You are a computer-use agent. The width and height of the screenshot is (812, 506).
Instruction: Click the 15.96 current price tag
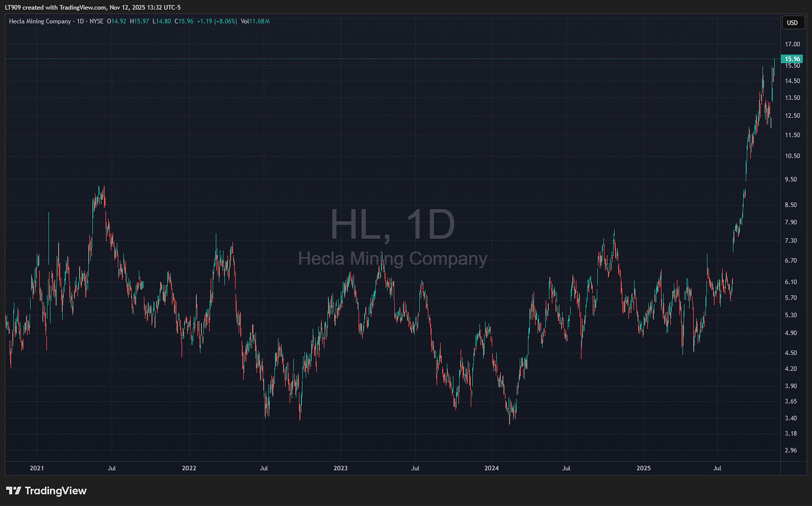pos(792,59)
